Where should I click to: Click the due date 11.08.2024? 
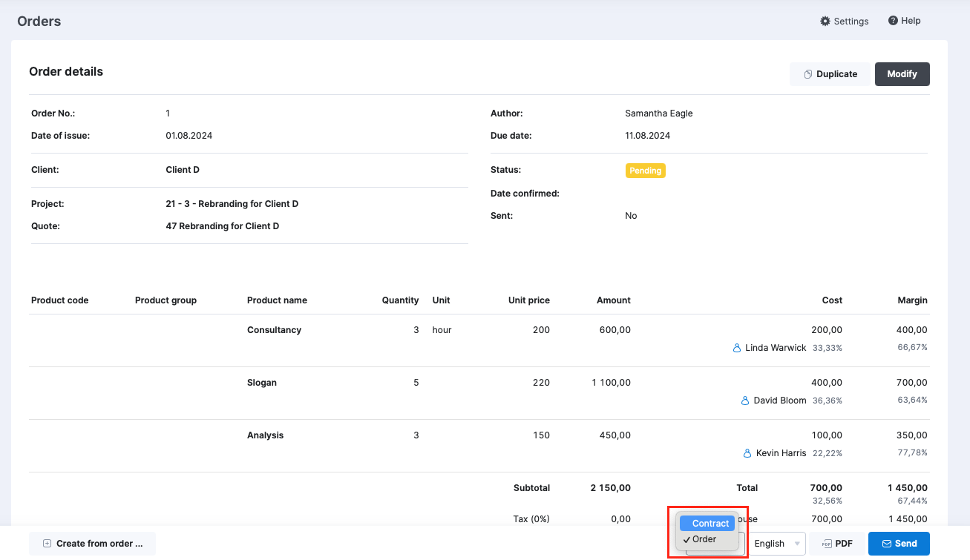tap(648, 136)
